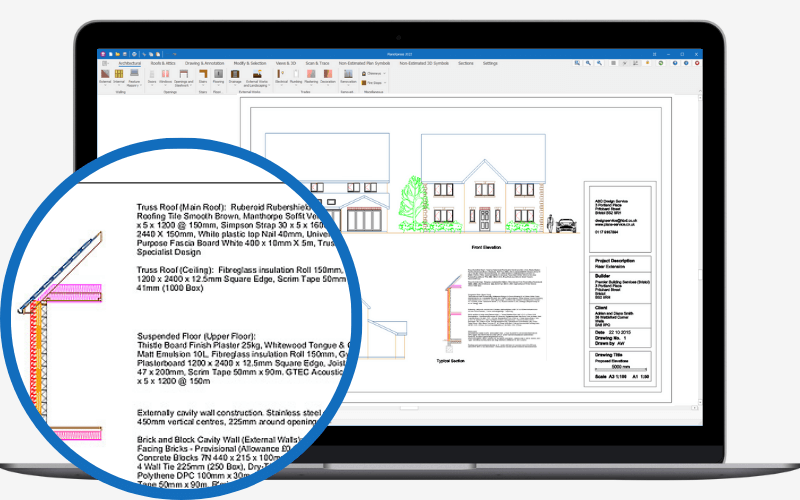Click the blue help question icon
Image resolution: width=800 pixels, height=500 pixels.
(675, 63)
